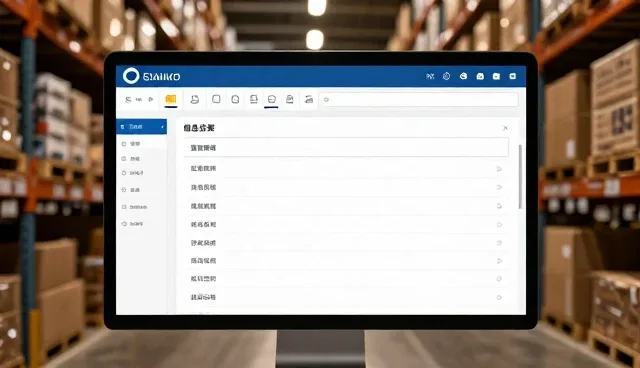This screenshot has width=640, height=368.
Task: Expand the arrow on the sixth list row
Action: coord(499,261)
